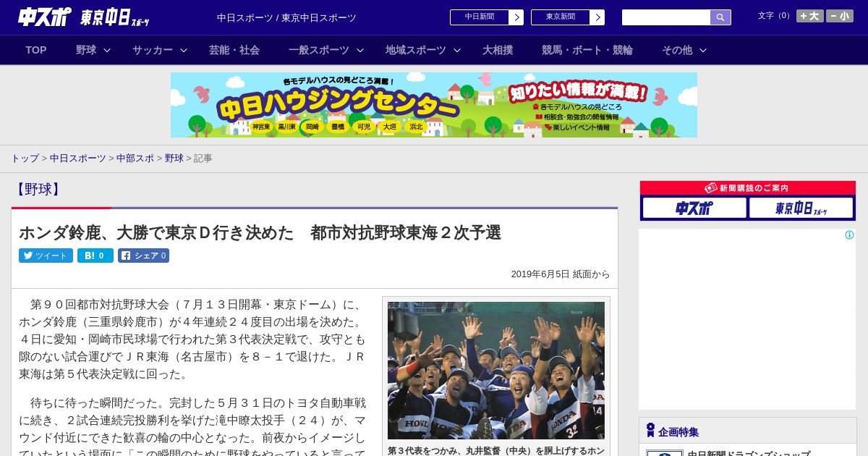Expand the サッカー dropdown chevron

pos(184,50)
